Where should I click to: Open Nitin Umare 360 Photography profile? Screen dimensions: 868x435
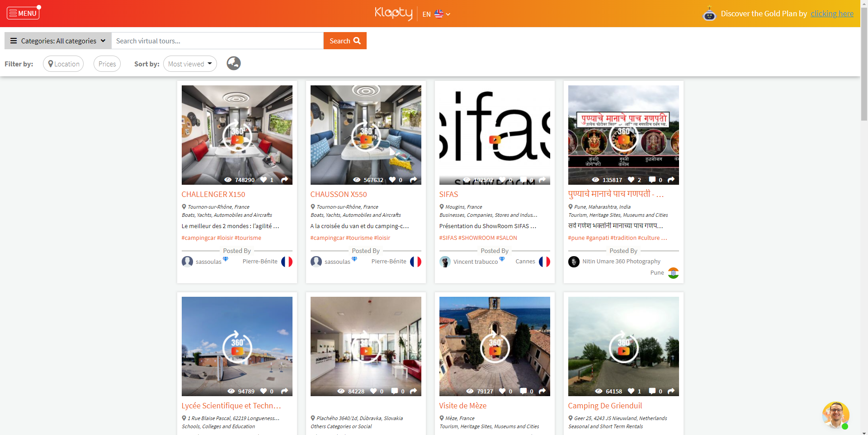pos(621,261)
